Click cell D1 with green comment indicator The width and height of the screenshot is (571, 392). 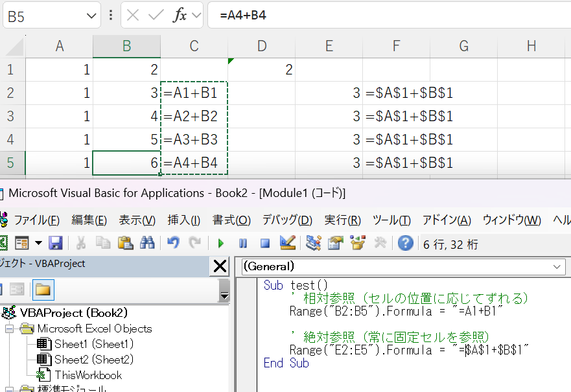tap(261, 69)
